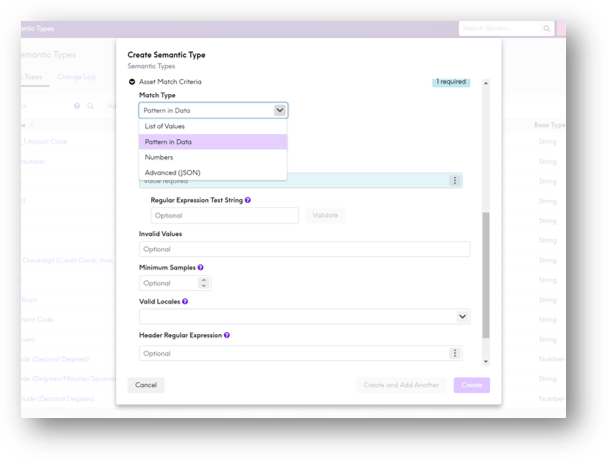This screenshot has width=608, height=460.
Task: Click the Create button
Action: coord(472,385)
